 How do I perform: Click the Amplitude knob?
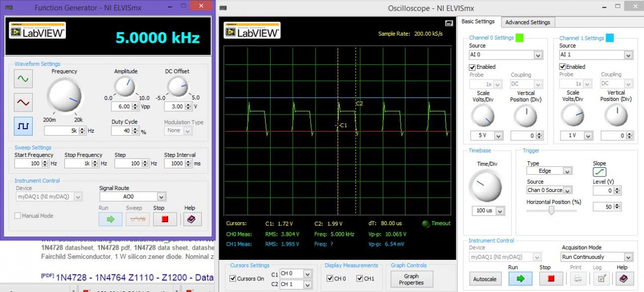(124, 86)
